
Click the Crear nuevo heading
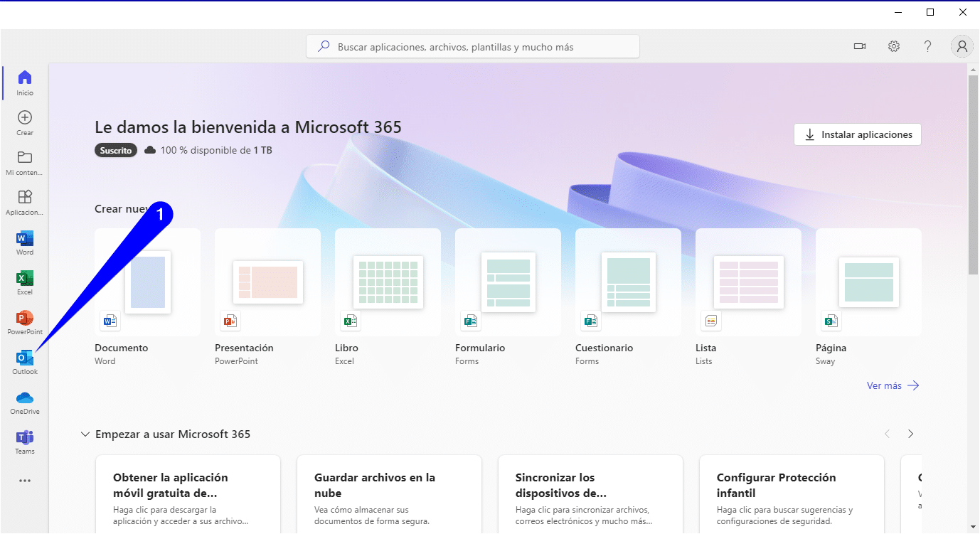pyautogui.click(x=125, y=209)
